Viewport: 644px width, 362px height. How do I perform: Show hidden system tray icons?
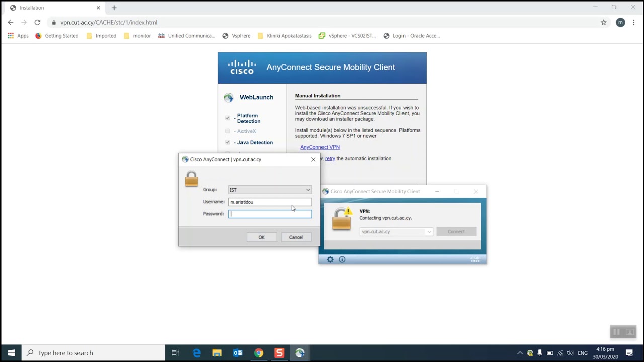[x=520, y=353]
